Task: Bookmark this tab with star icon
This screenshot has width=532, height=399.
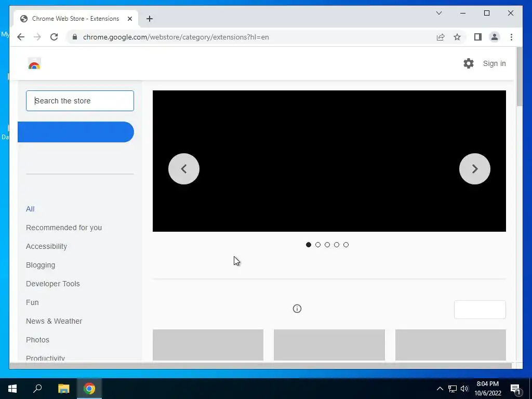Action: [x=457, y=37]
